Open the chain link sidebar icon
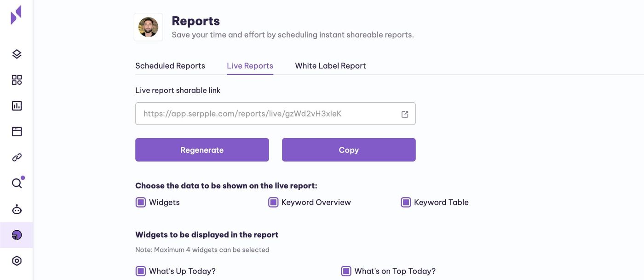644x280 pixels. pyautogui.click(x=17, y=157)
